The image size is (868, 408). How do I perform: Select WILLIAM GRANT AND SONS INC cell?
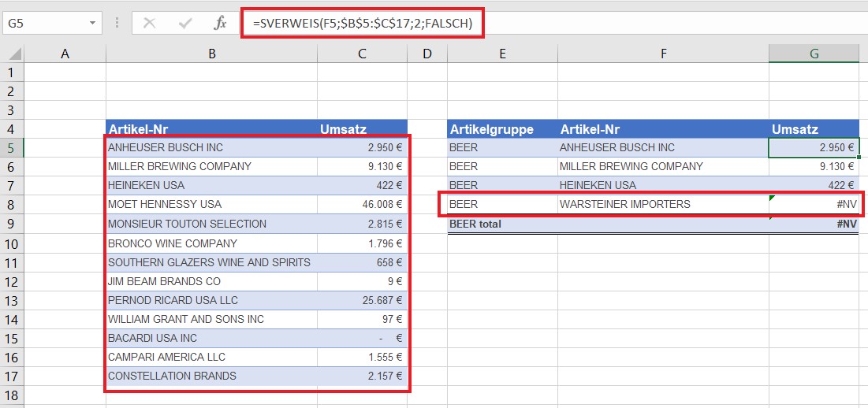[211, 320]
